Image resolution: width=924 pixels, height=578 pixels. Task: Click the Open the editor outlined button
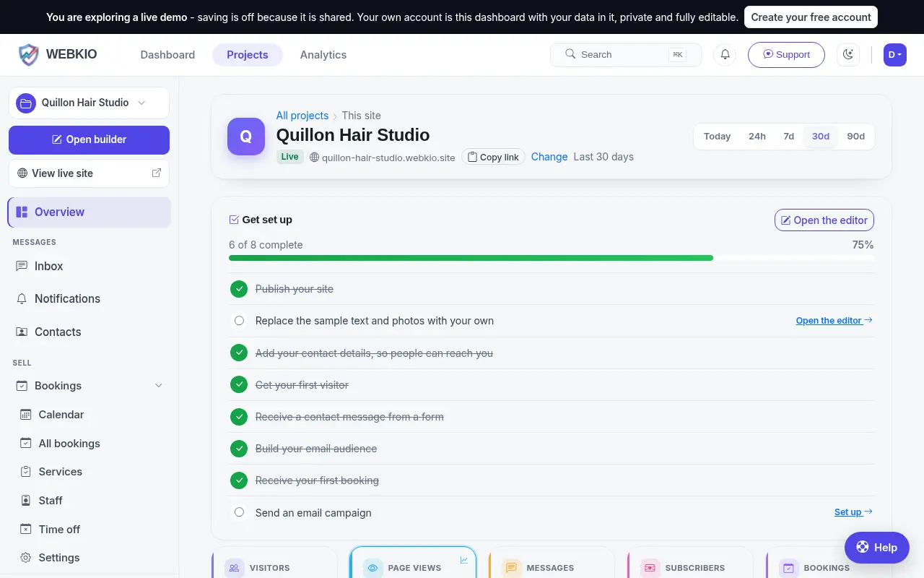(x=824, y=220)
